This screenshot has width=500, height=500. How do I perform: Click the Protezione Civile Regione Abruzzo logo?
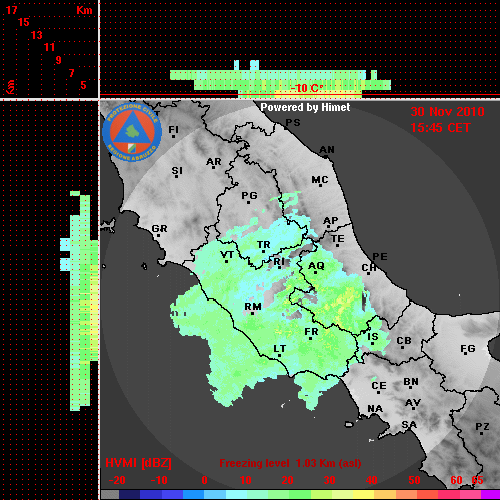coord(132,132)
